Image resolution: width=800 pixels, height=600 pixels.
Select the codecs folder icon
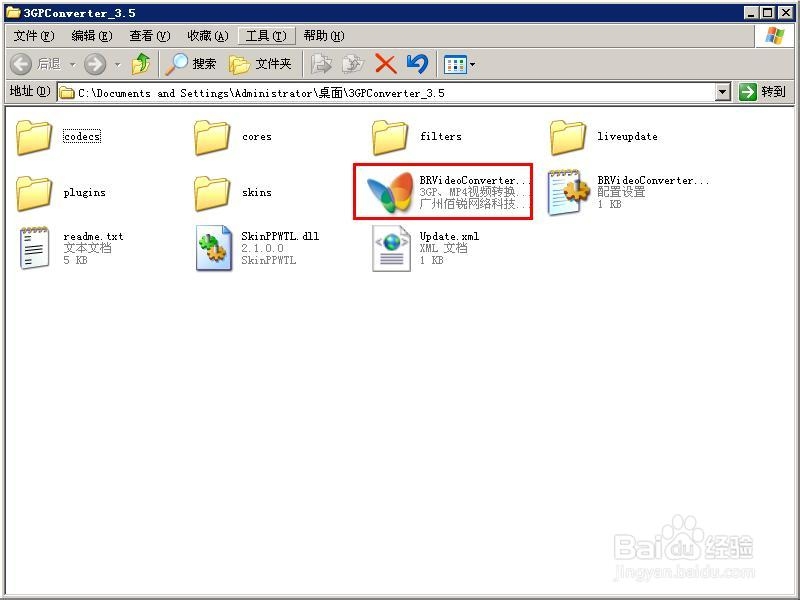tap(34, 137)
